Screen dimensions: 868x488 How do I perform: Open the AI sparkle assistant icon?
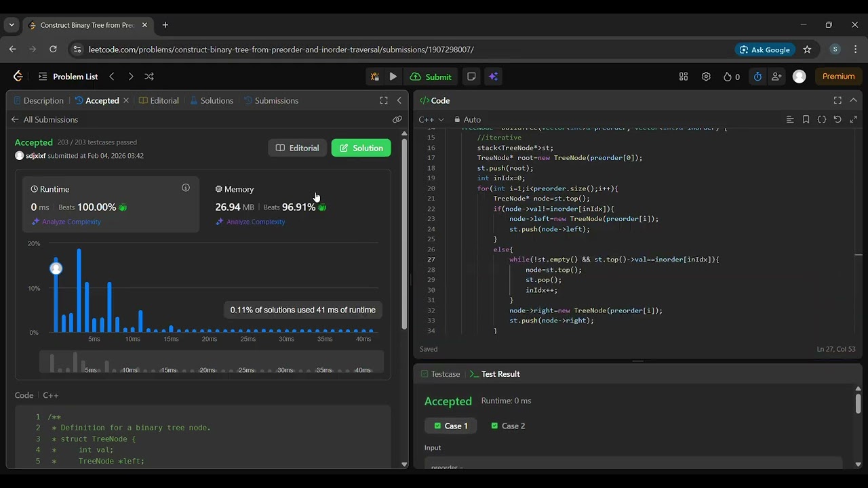coord(493,77)
